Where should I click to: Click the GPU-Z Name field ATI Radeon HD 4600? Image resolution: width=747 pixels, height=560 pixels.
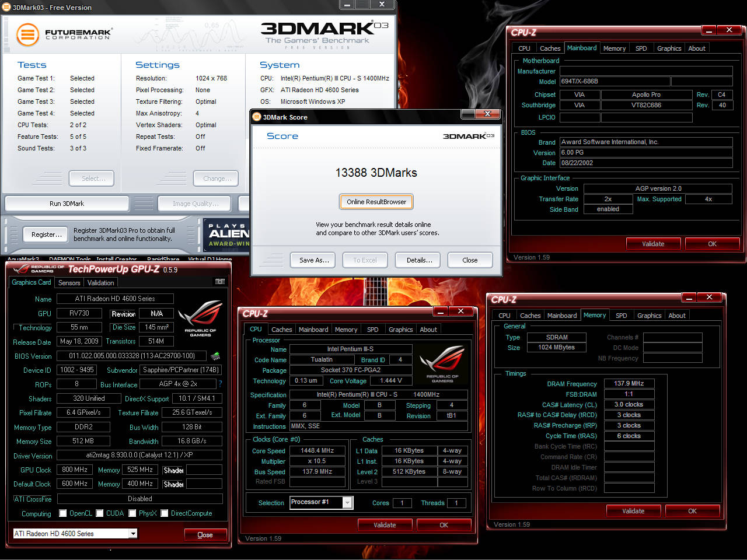click(x=115, y=299)
